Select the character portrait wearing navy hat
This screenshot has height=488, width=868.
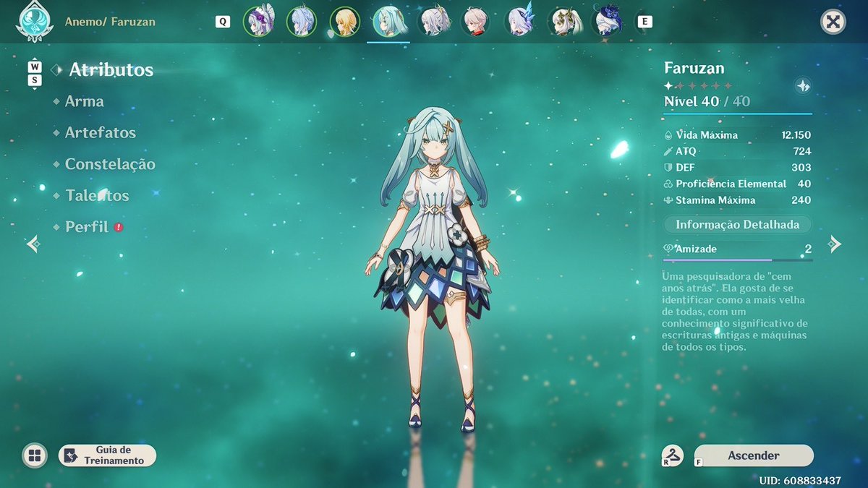click(606, 22)
